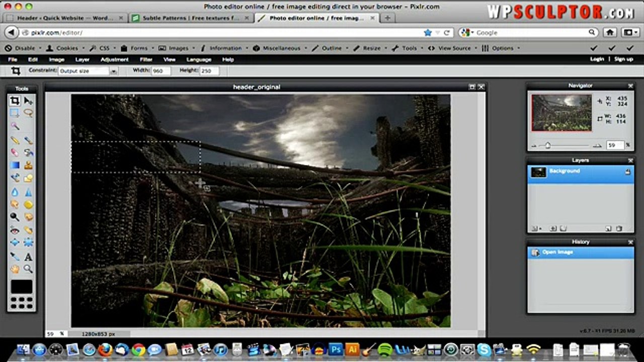Select the Crop tool in Tools panel
Viewport: 644px width, 362px height.
(15, 101)
